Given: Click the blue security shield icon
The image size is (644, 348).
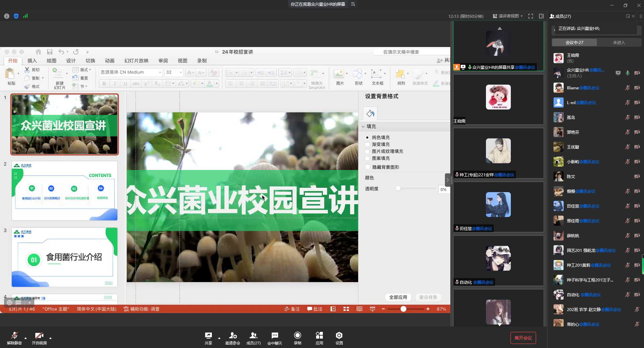Looking at the screenshot, I should point(16,16).
